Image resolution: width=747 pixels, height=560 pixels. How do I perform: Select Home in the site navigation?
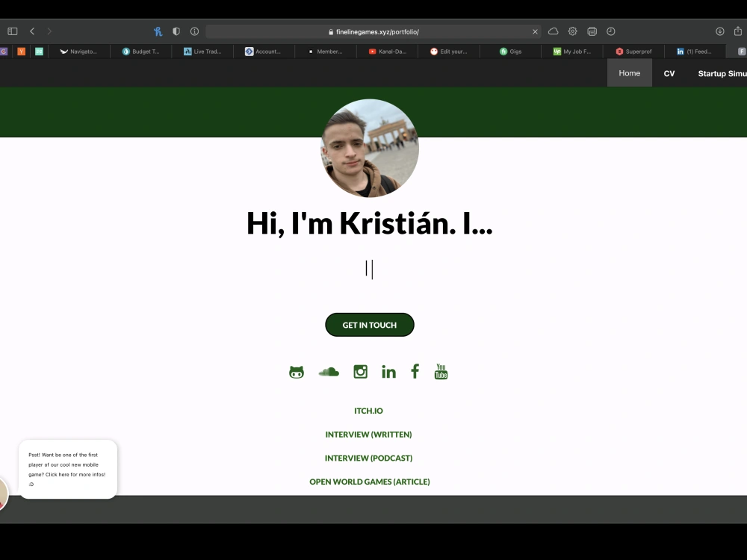(x=629, y=73)
